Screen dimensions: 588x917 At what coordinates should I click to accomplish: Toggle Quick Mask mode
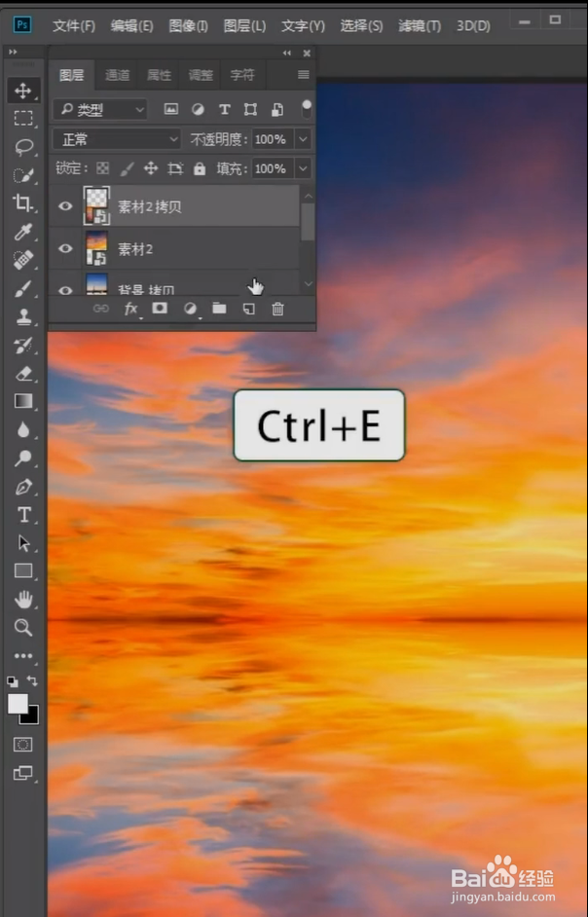[23, 745]
